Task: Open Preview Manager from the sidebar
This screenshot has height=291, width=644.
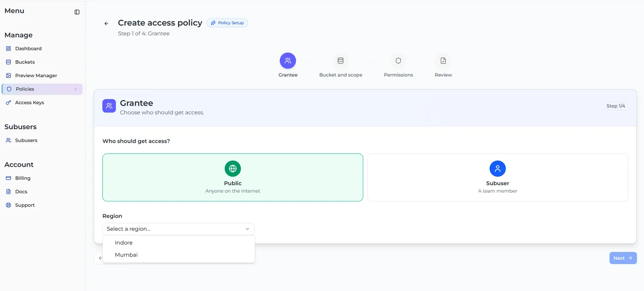Action: point(36,76)
